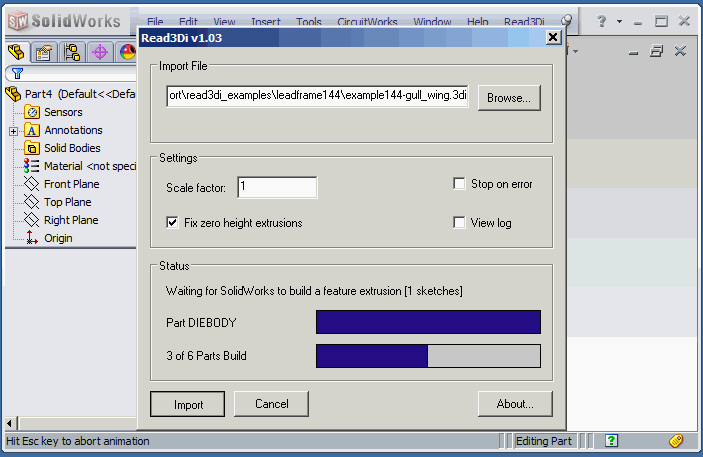Viewport: 703px width, 457px height.
Task: Open the File menu
Action: [155, 22]
